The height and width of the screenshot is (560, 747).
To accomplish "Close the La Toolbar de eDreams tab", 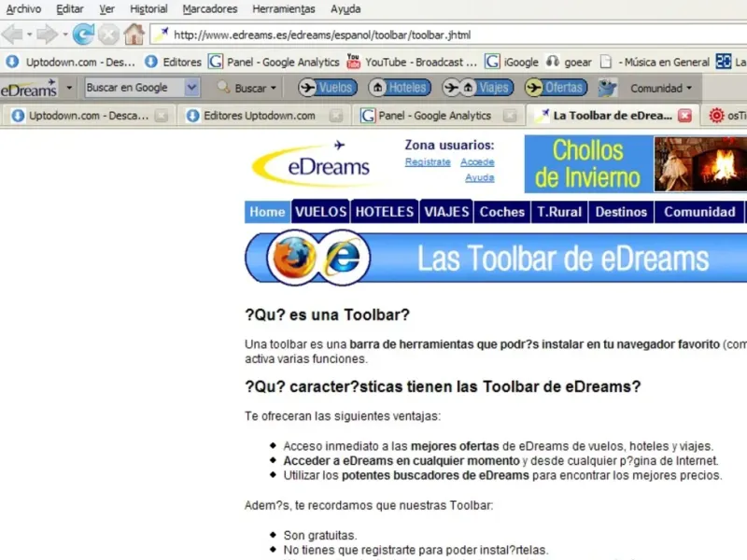I will tap(684, 116).
